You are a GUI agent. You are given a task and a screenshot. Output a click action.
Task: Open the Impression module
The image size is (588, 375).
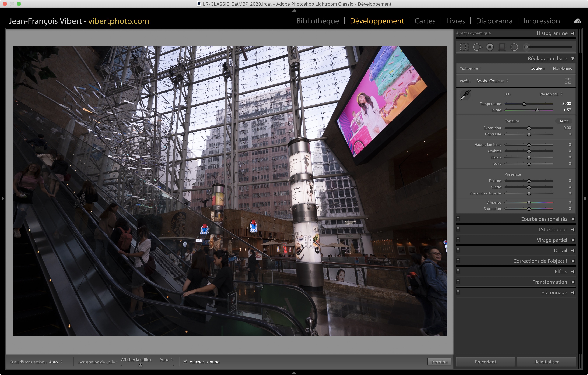point(541,21)
